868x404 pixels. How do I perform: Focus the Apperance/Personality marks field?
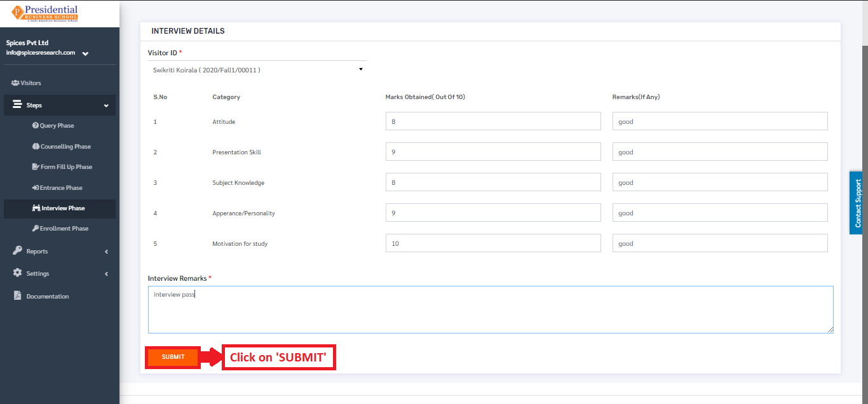493,213
